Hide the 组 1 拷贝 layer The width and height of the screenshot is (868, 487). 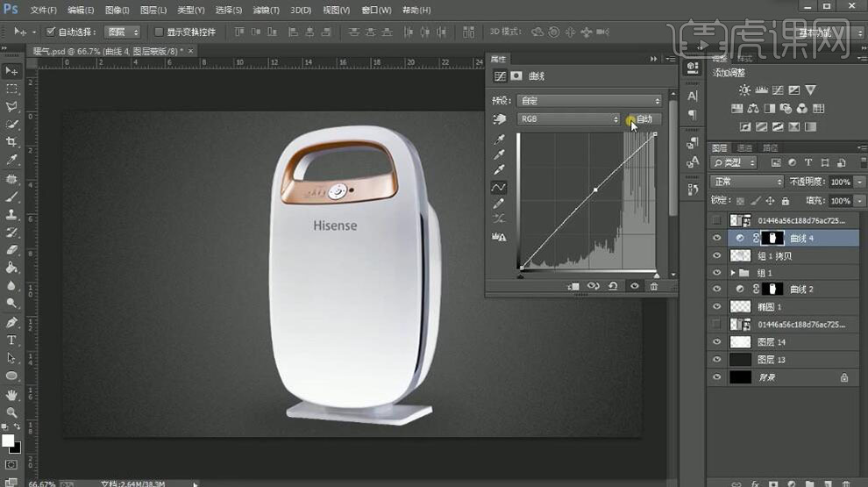(x=717, y=256)
